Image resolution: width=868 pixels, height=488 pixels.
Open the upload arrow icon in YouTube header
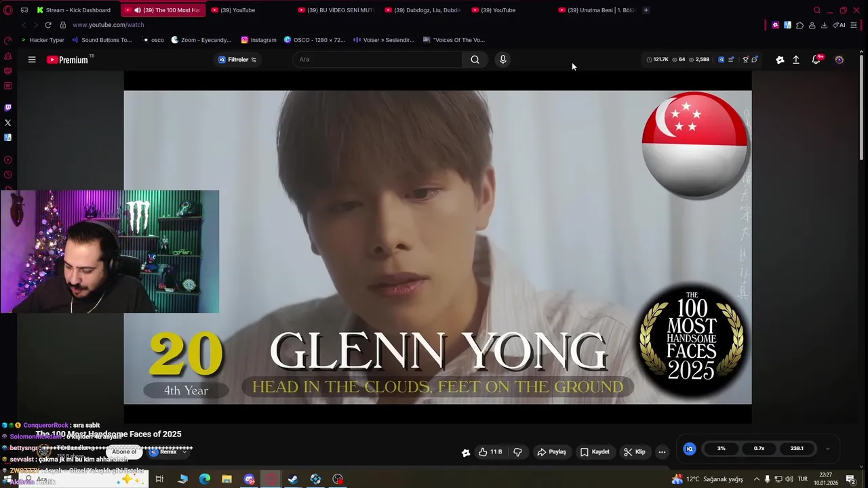click(x=796, y=60)
